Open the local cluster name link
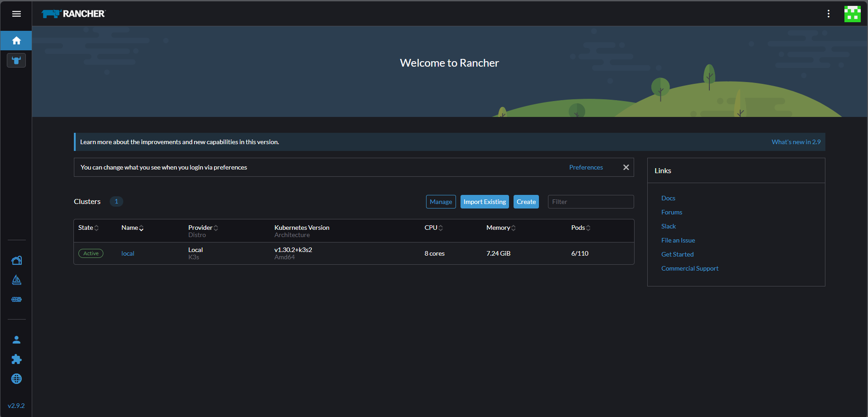 coord(128,253)
